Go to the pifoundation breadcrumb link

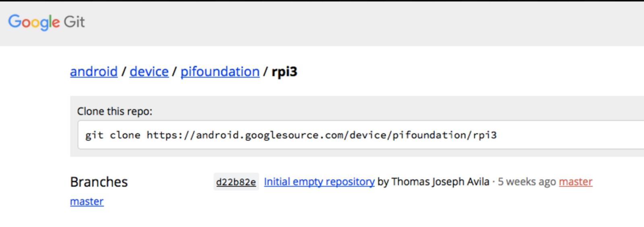tap(220, 72)
